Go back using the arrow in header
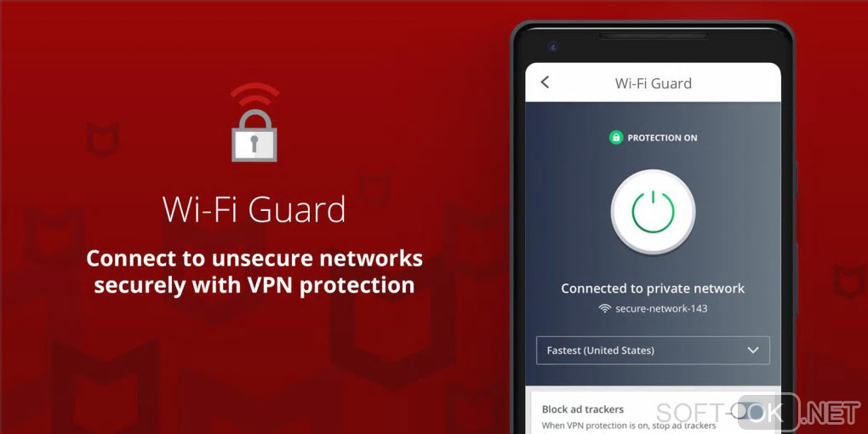868x434 pixels. click(545, 83)
